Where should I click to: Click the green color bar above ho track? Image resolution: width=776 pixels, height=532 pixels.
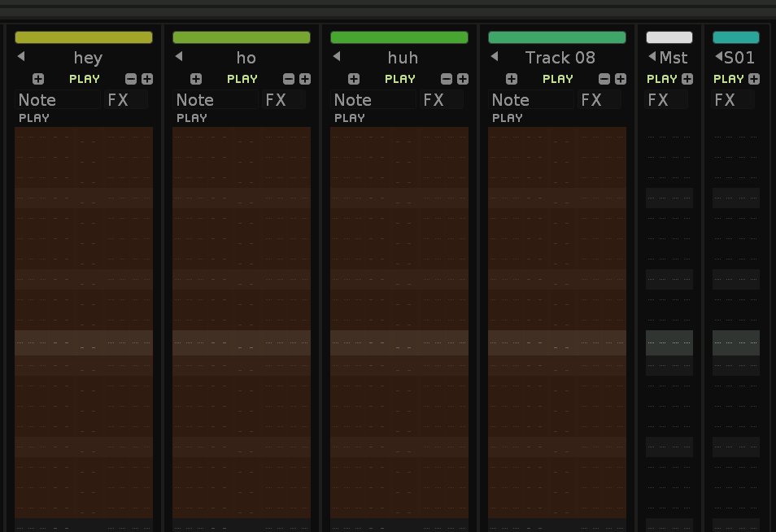tap(242, 37)
